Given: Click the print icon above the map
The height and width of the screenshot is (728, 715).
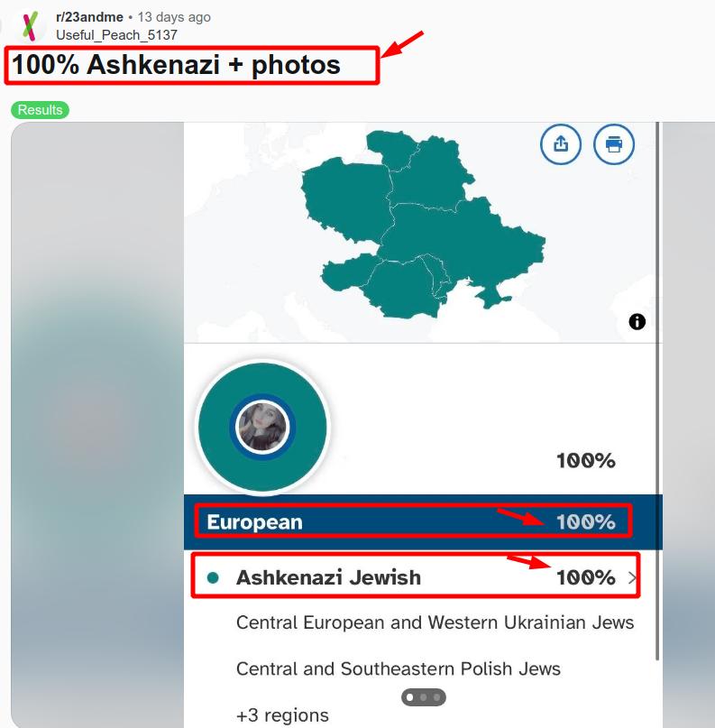Looking at the screenshot, I should [614, 144].
